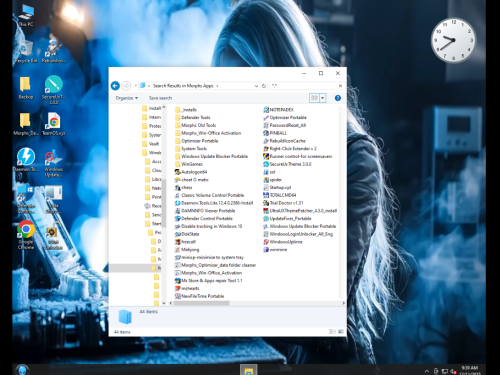The image size is (500, 375).
Task: Click the Start orb on taskbar
Action: pyautogui.click(x=22, y=370)
